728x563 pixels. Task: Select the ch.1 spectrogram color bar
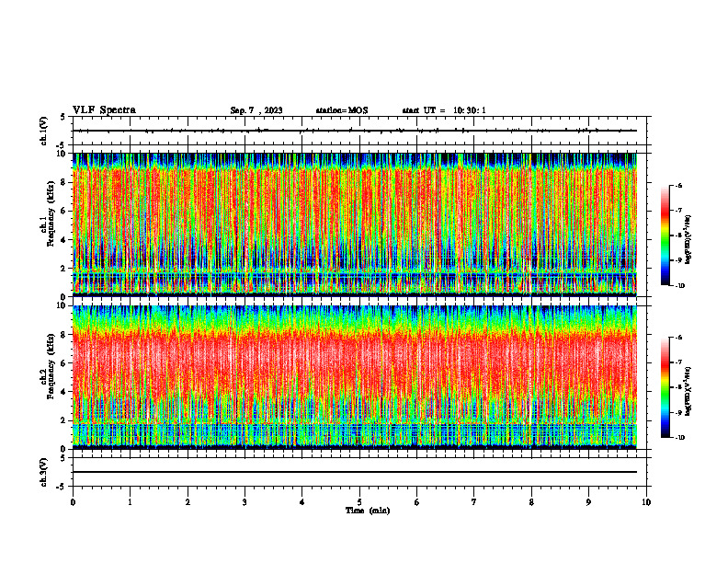(x=665, y=236)
